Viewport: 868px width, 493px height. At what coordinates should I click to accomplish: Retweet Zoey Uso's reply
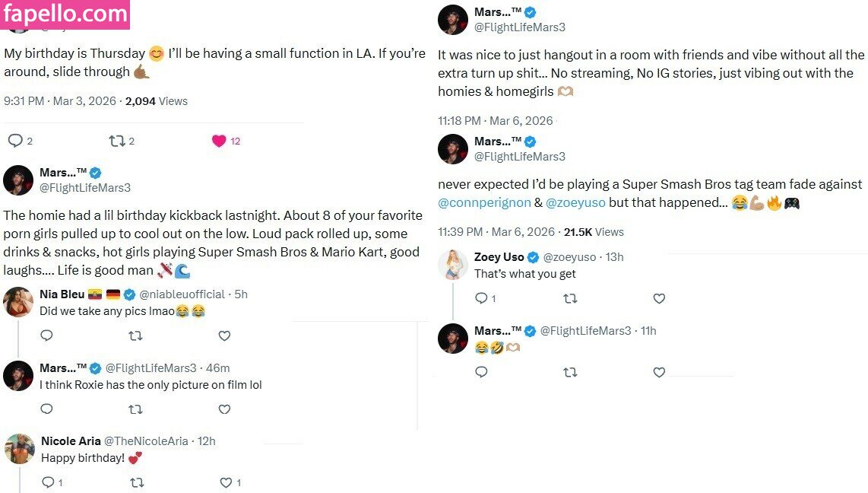[x=570, y=299]
